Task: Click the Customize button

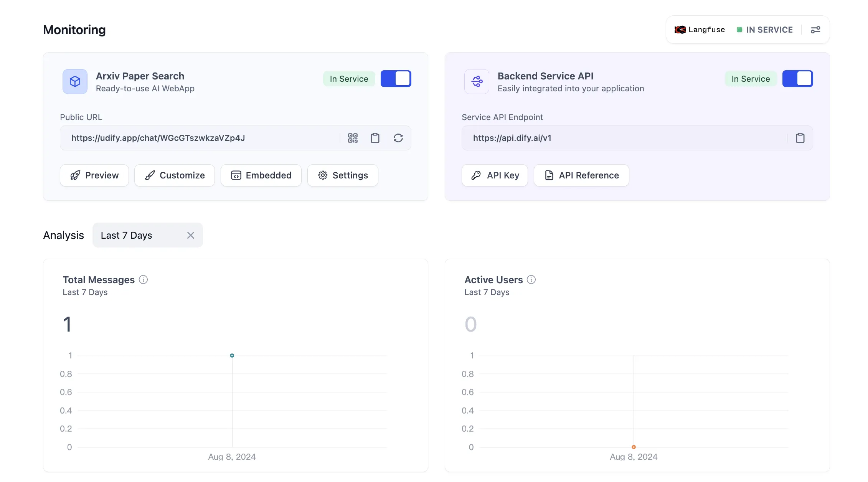Action: [175, 175]
